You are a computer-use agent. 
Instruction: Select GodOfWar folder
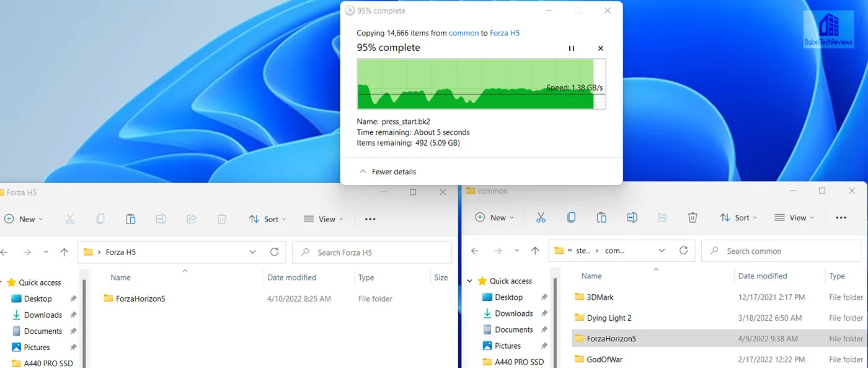[598, 359]
